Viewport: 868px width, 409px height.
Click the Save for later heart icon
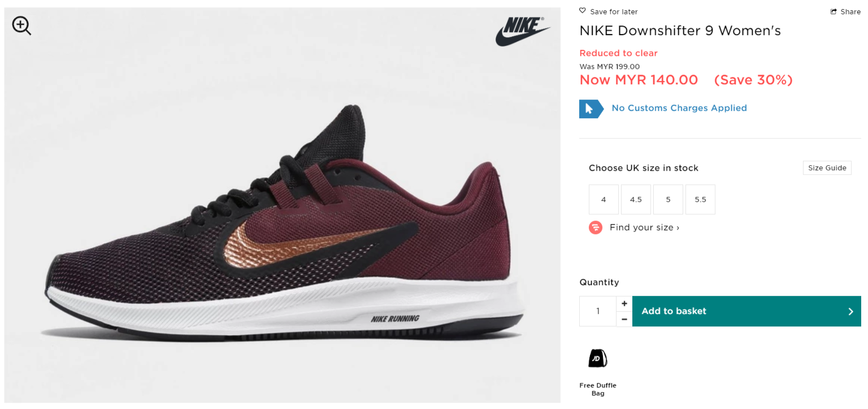583,11
